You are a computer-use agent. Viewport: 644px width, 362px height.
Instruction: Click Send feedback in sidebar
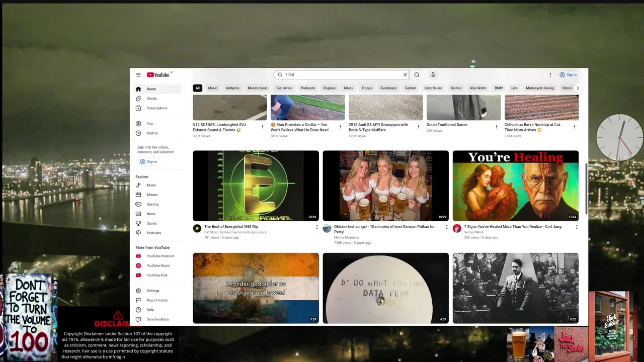[x=158, y=319]
